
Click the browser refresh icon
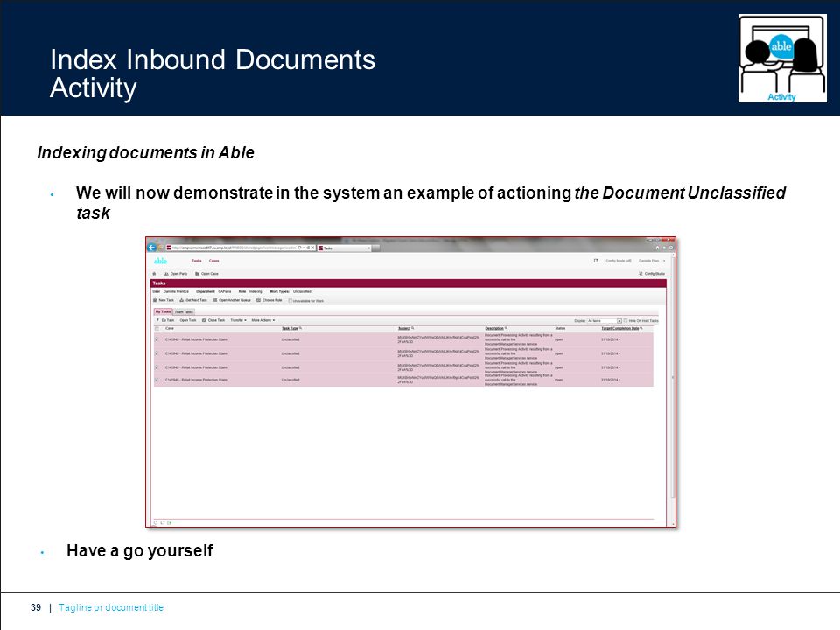[x=308, y=248]
